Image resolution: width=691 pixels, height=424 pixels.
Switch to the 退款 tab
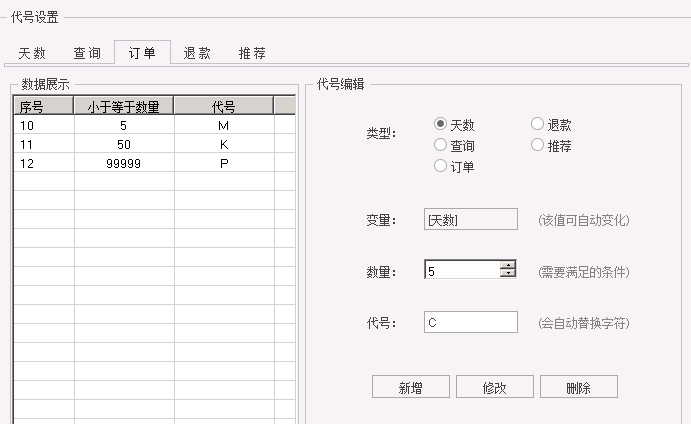pos(197,53)
